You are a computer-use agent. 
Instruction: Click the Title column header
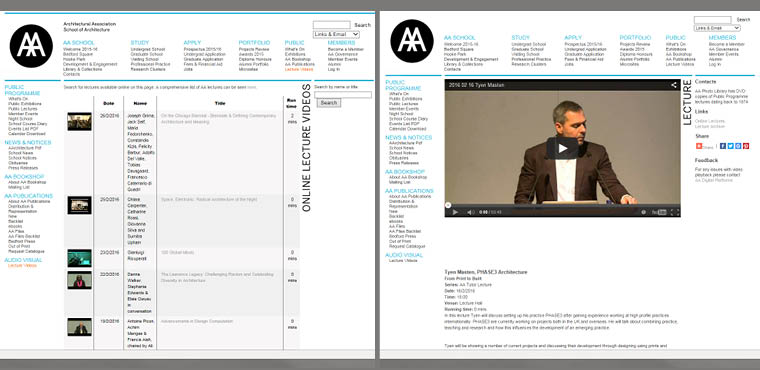(220, 103)
